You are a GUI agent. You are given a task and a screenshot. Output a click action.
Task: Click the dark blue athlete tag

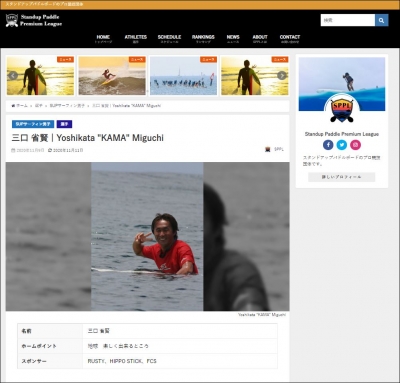[64, 124]
